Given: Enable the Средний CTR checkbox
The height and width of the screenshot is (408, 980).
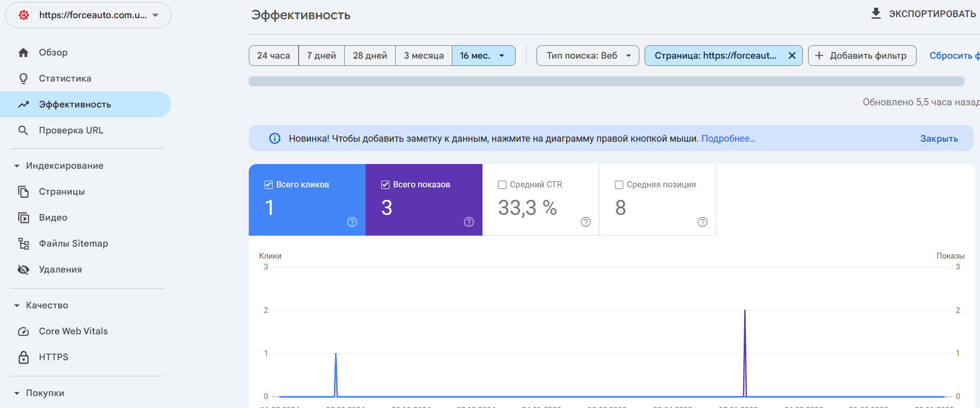Looking at the screenshot, I should pos(502,185).
